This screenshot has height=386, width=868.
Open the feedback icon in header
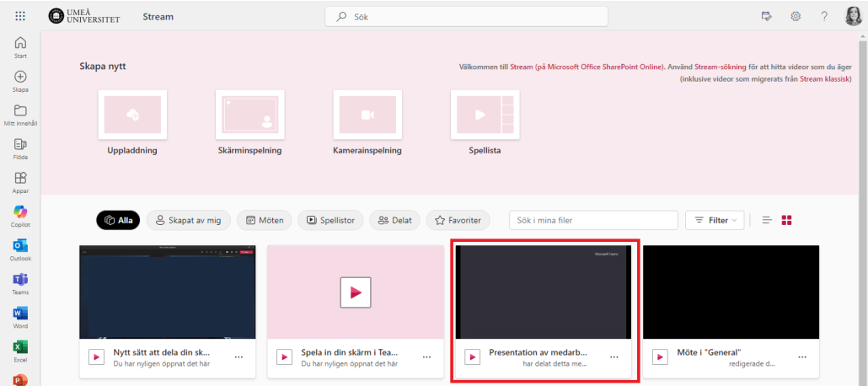[767, 17]
